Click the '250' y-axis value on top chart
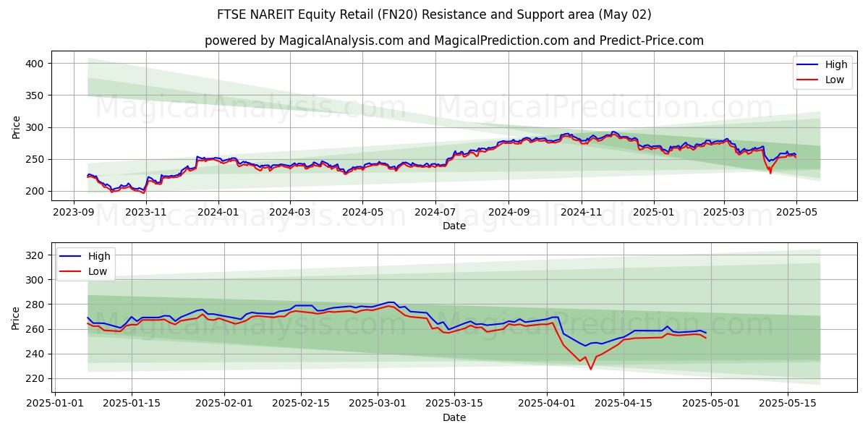Screen dimensions: 868x434 (x=36, y=159)
